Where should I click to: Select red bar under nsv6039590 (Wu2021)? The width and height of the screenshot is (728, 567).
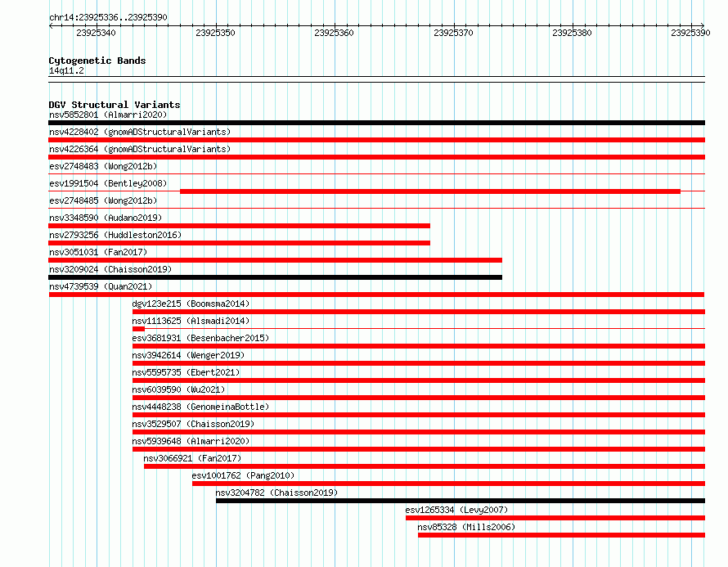(x=419, y=398)
